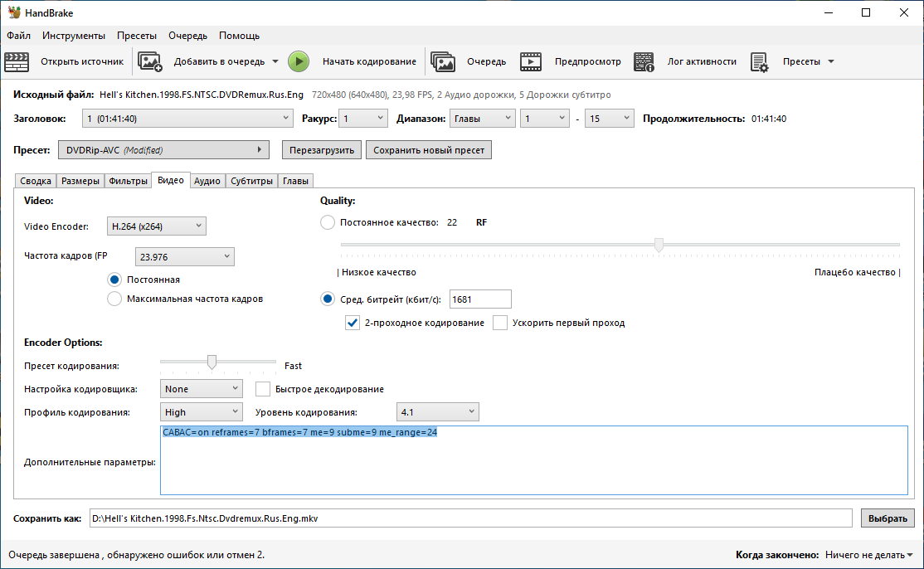This screenshot has width=924, height=569.
Task: Open the DVDRip-AVC preset selector
Action: coord(163,149)
